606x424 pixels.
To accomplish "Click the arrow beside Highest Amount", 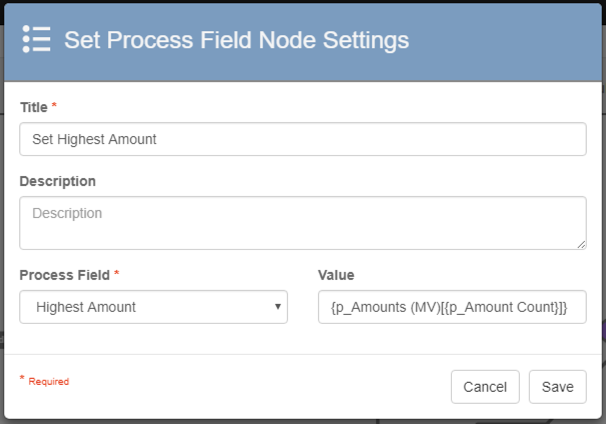I will coord(277,307).
